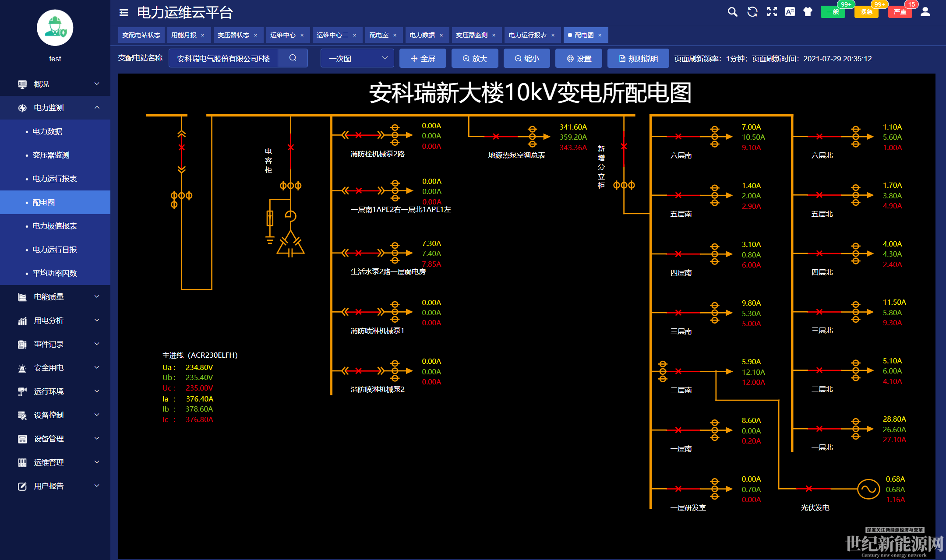Click the 运维管理 sidebar icon

[22, 462]
